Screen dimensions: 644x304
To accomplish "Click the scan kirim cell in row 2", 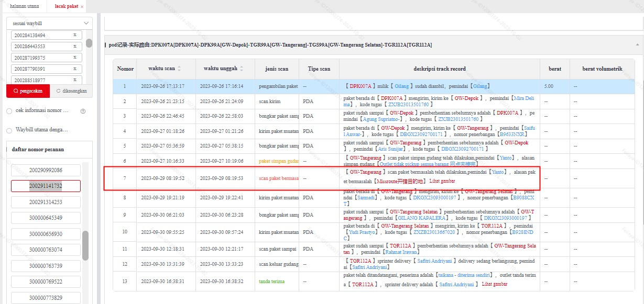I will point(277,101).
